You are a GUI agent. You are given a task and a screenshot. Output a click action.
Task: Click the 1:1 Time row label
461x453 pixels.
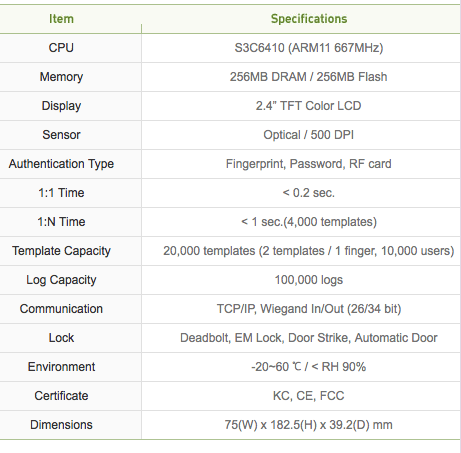click(x=61, y=193)
